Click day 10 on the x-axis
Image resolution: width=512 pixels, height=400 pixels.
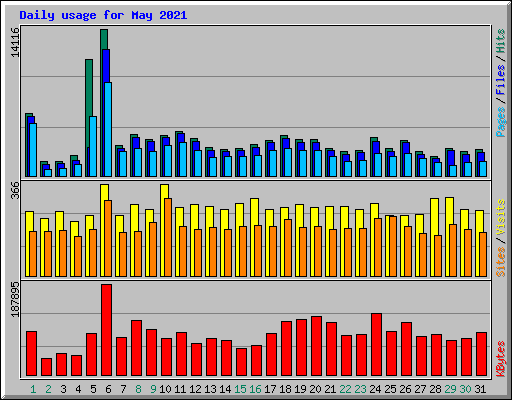165,389
